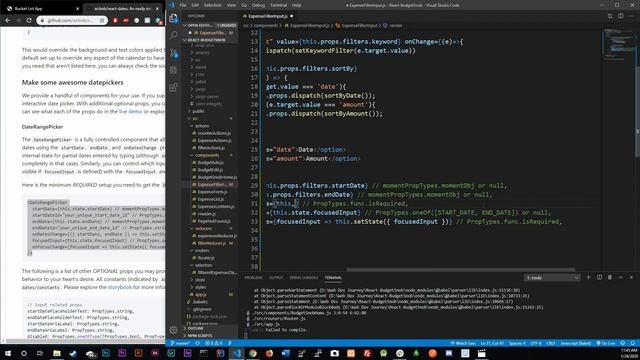Change the Javascript (Babel) language mode
Screen dimensions: 640x360
coord(576,343)
